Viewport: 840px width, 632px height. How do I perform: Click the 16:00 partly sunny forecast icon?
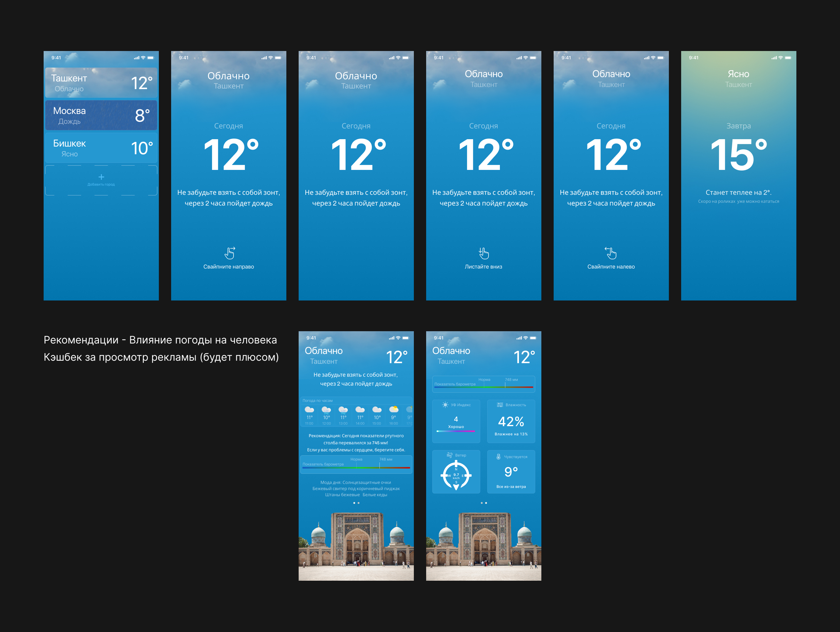[x=394, y=410]
